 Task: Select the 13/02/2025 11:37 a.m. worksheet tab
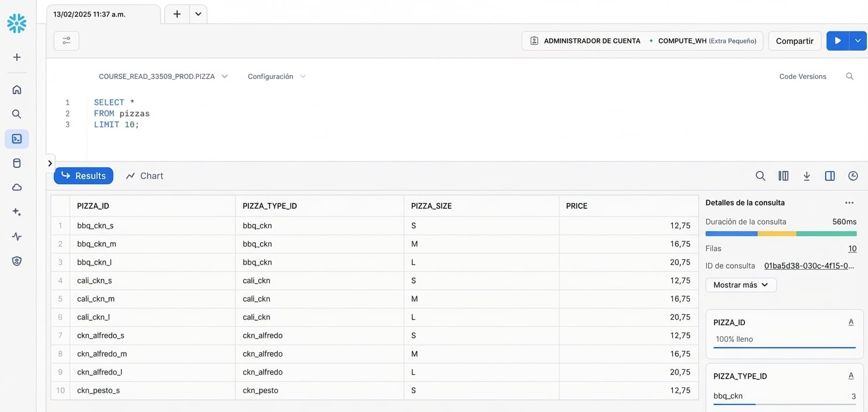(x=103, y=14)
